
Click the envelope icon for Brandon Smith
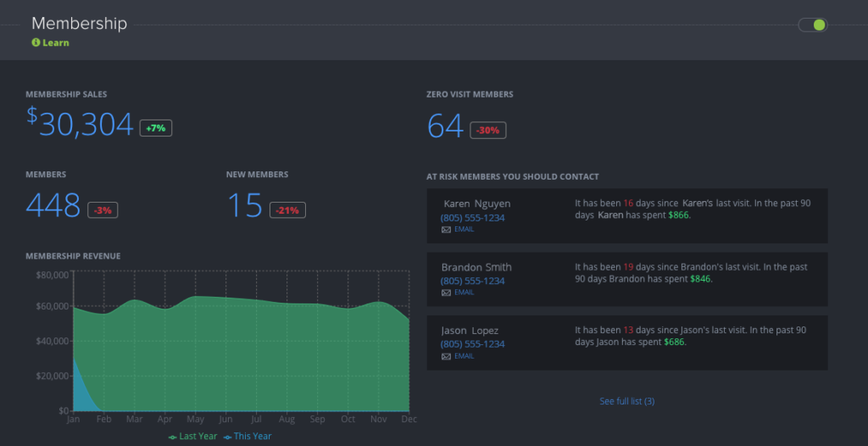(x=446, y=293)
